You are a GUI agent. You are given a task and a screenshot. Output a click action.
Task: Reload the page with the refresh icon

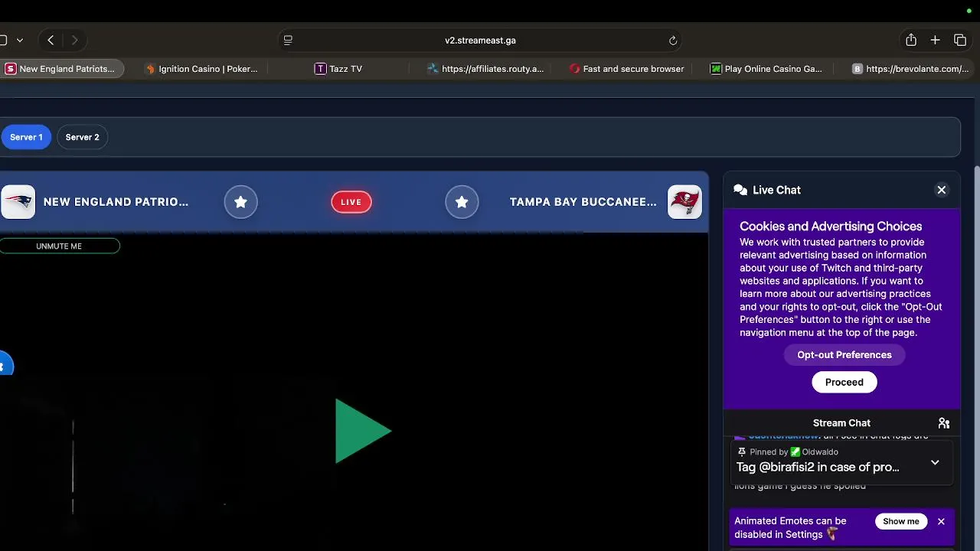673,41
